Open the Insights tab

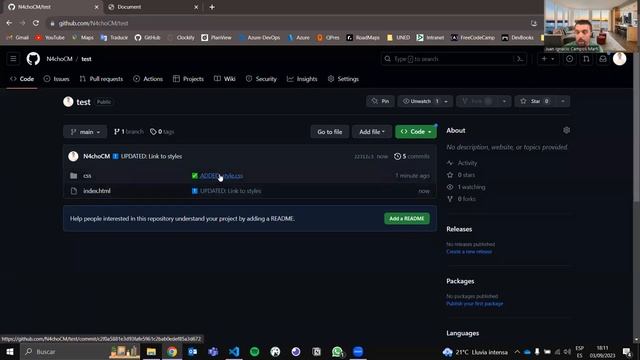(x=302, y=79)
